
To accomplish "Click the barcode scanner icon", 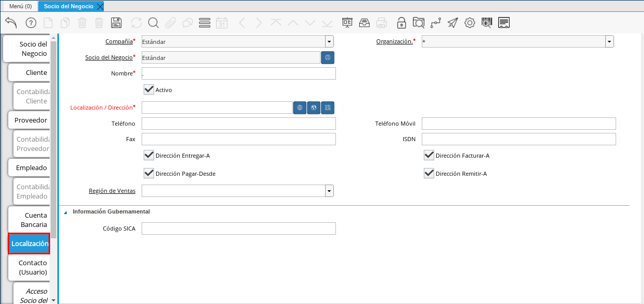I will [487, 23].
